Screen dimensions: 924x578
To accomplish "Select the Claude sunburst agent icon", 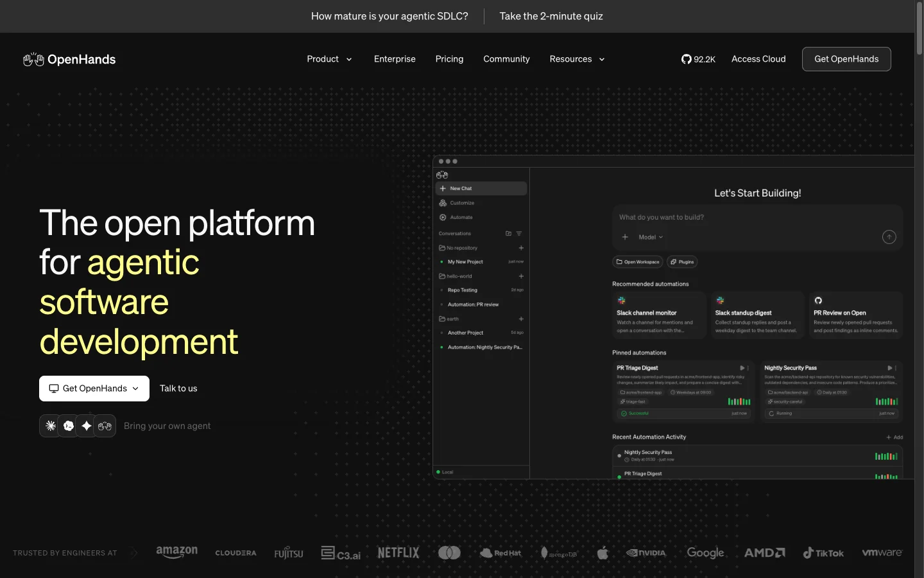I will [x=51, y=426].
